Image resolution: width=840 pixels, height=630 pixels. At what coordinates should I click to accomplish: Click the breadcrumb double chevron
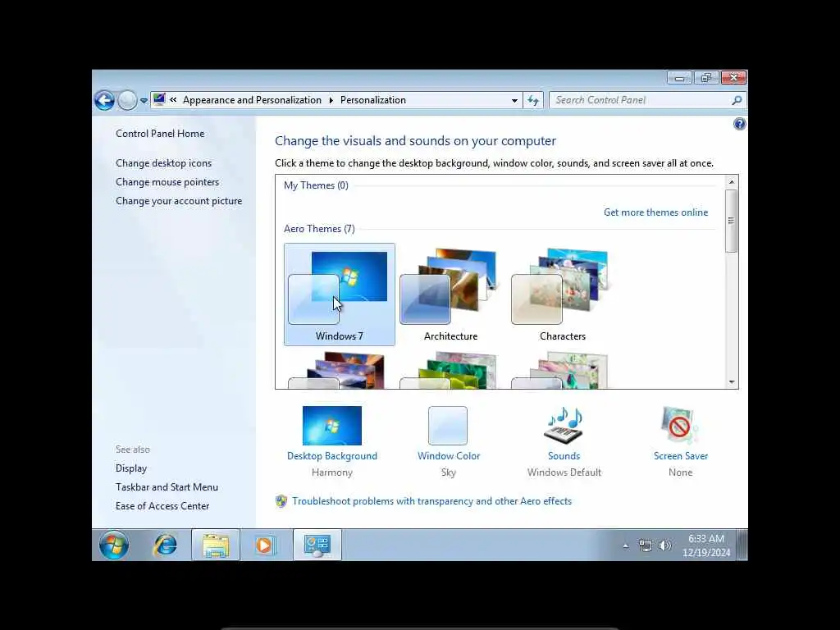(173, 99)
